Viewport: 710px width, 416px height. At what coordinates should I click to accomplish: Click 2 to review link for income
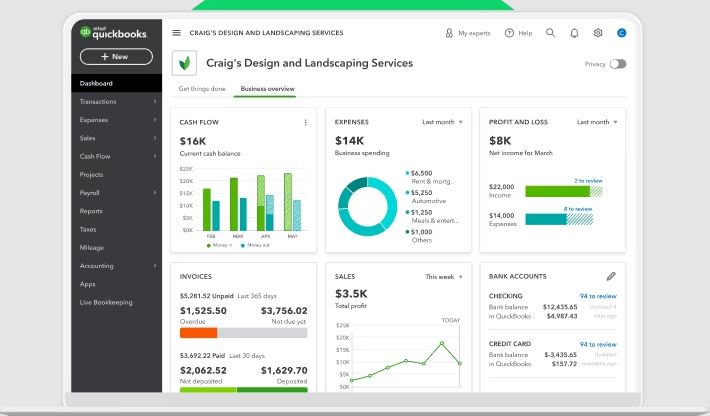click(588, 181)
